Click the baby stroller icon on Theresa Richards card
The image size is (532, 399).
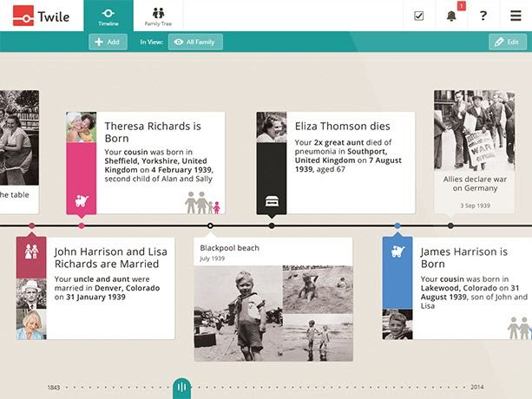82,201
